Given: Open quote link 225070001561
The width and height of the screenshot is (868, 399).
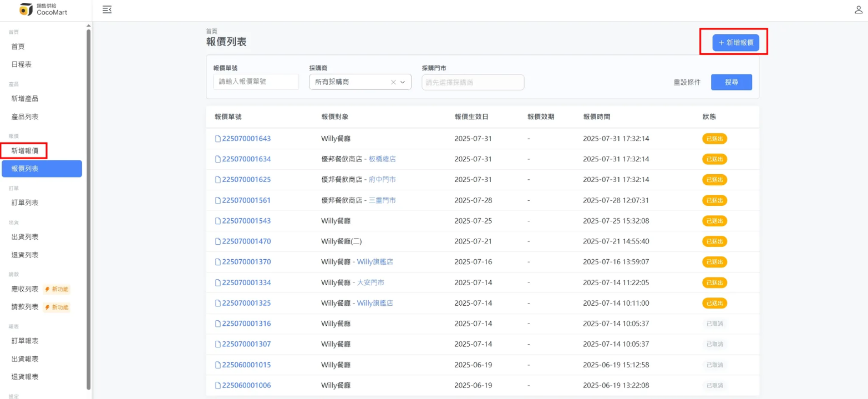Looking at the screenshot, I should click(246, 200).
